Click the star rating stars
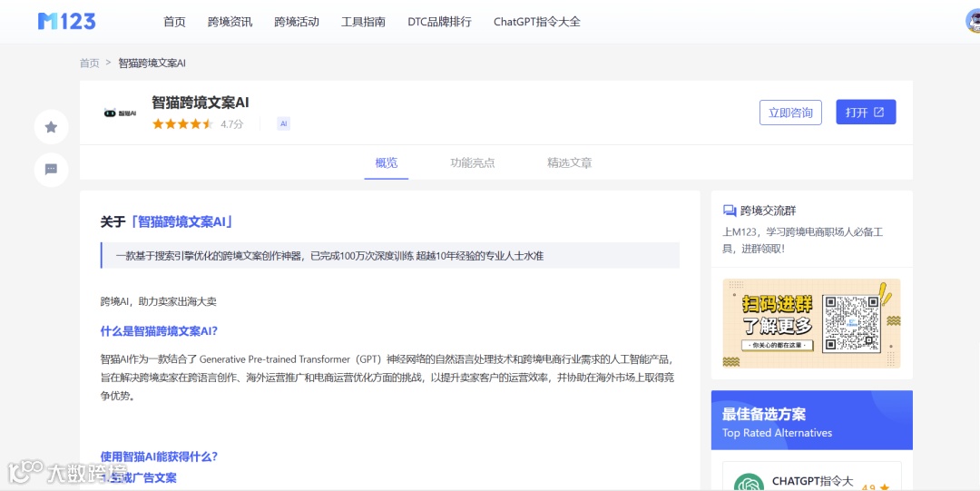 (x=182, y=123)
